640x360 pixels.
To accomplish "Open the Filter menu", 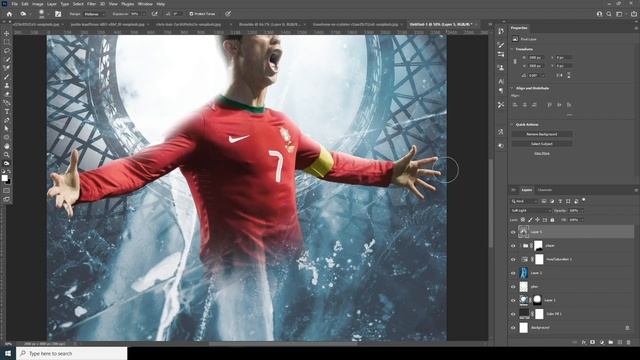I will [x=91, y=4].
